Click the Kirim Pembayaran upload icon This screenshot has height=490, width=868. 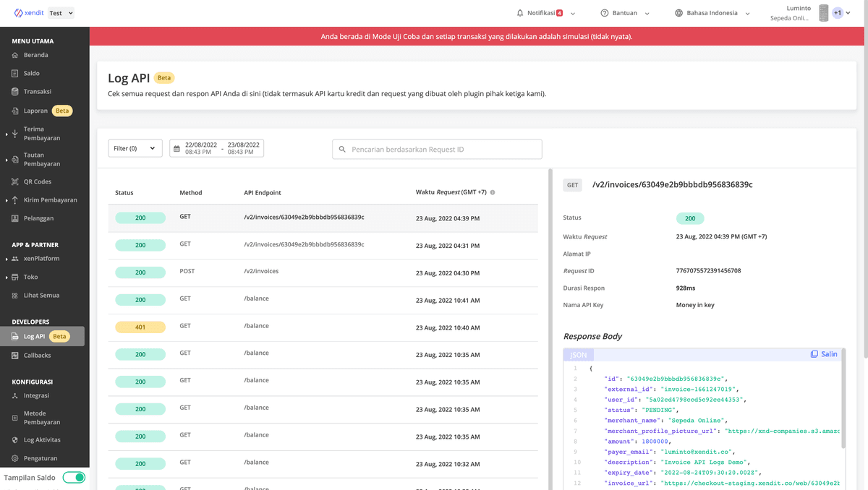(15, 200)
